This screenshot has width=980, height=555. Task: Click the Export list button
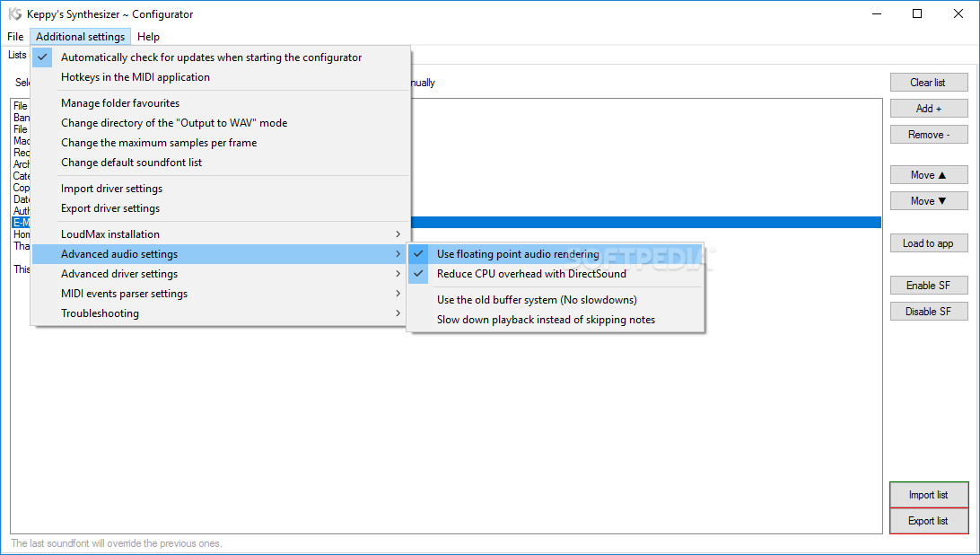(929, 521)
